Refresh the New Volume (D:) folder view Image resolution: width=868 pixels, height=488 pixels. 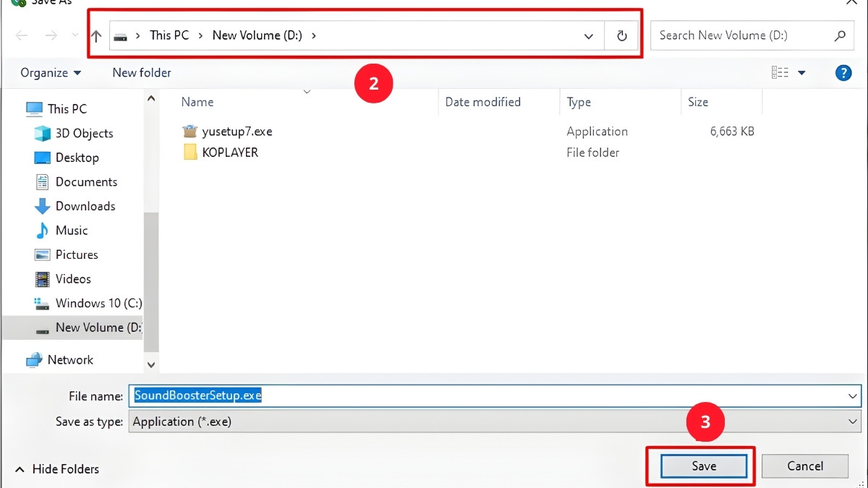pos(621,36)
